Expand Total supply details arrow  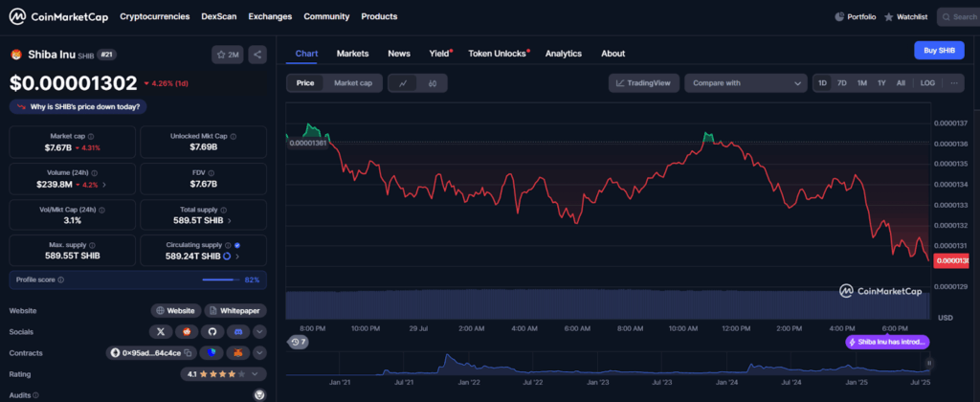(x=230, y=221)
